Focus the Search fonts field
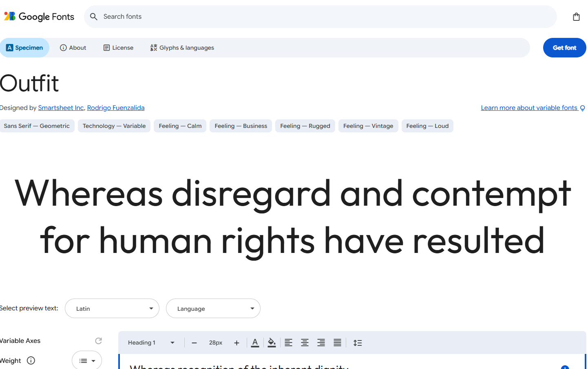Image resolution: width=588 pixels, height=369 pixels. point(321,17)
